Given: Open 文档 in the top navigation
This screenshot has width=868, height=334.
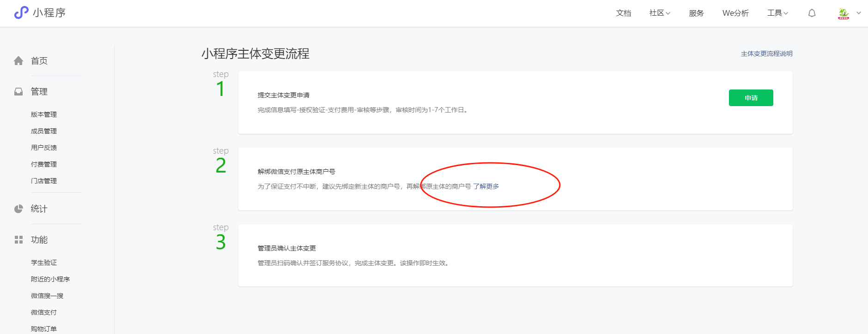Looking at the screenshot, I should pos(624,13).
